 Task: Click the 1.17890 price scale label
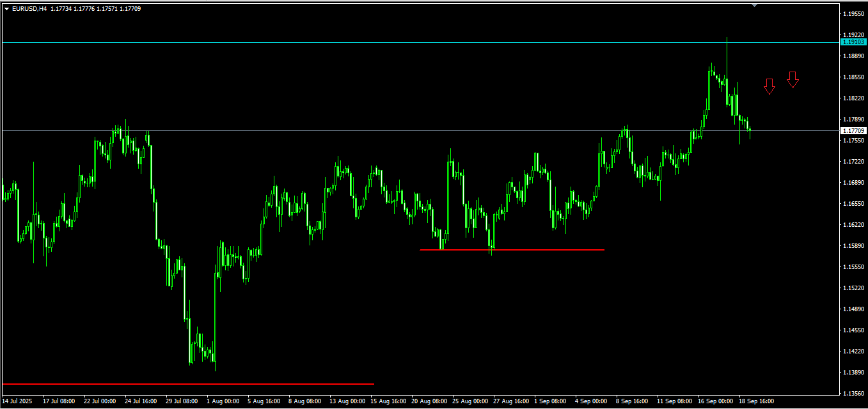click(x=853, y=119)
